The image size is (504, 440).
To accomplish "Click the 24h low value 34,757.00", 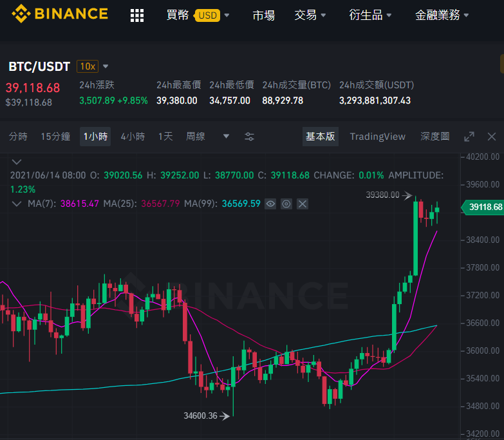I will coord(230,100).
